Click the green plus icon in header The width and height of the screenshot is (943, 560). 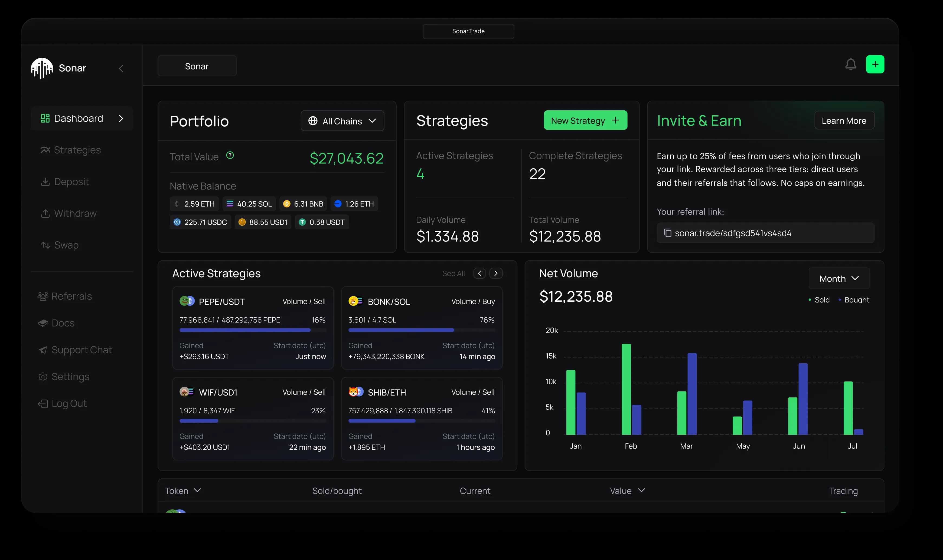(875, 65)
